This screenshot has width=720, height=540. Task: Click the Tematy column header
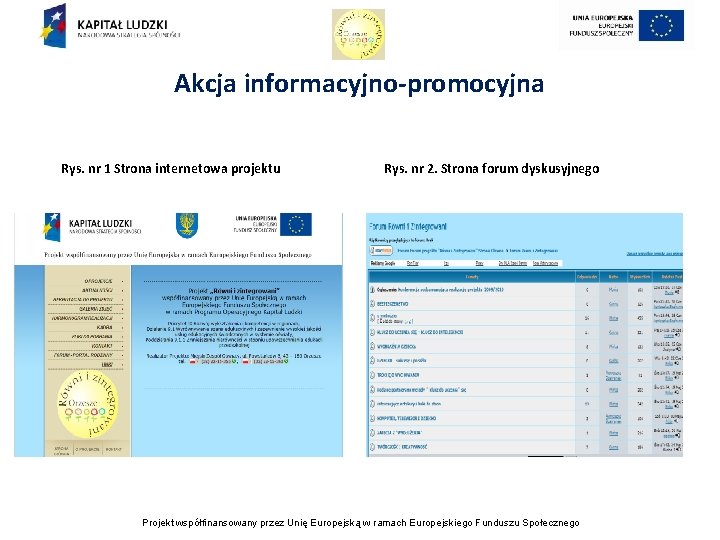472,277
